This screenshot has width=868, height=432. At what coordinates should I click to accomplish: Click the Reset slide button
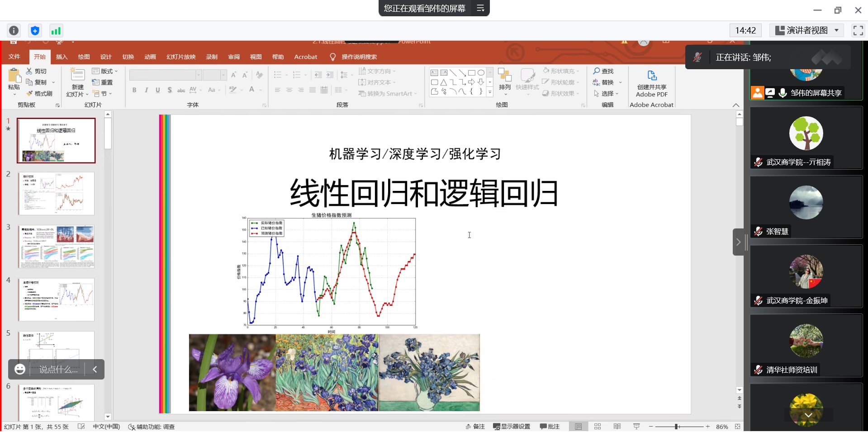103,82
